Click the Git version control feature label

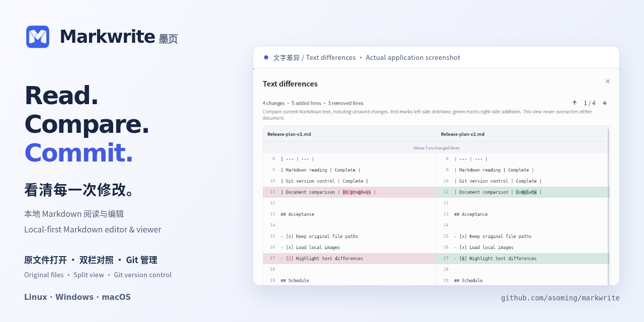click(143, 275)
